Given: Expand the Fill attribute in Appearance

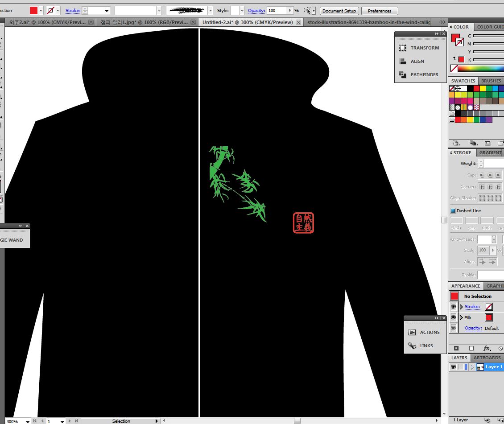Looking at the screenshot, I should [461, 318].
